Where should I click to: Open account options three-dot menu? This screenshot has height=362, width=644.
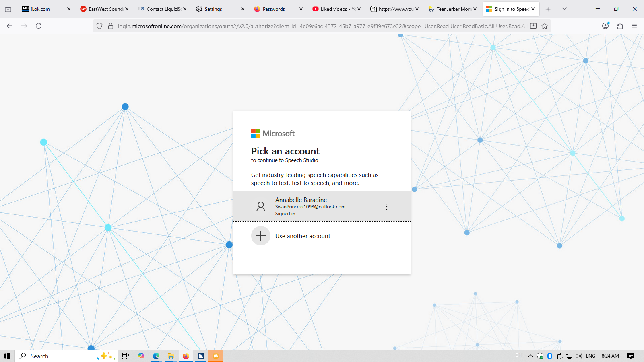[x=387, y=207]
